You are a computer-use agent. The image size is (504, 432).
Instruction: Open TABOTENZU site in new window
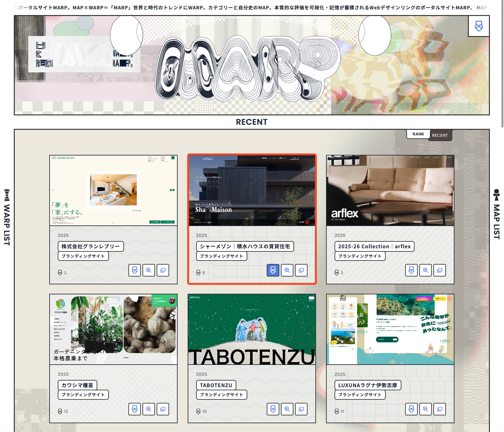[x=301, y=409]
